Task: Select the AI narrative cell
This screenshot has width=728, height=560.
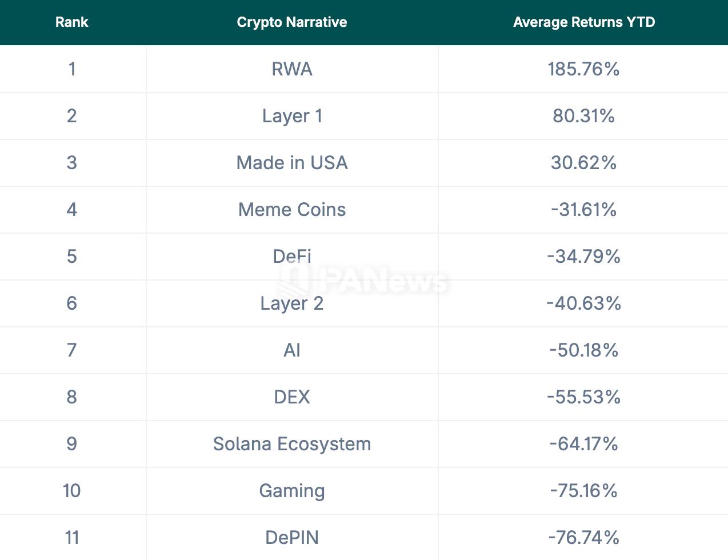Action: pos(292,350)
